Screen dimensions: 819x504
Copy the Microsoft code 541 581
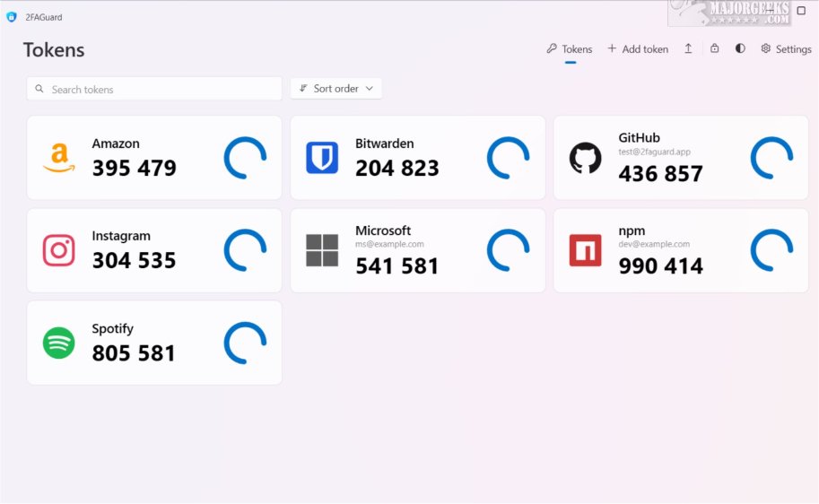(397, 266)
